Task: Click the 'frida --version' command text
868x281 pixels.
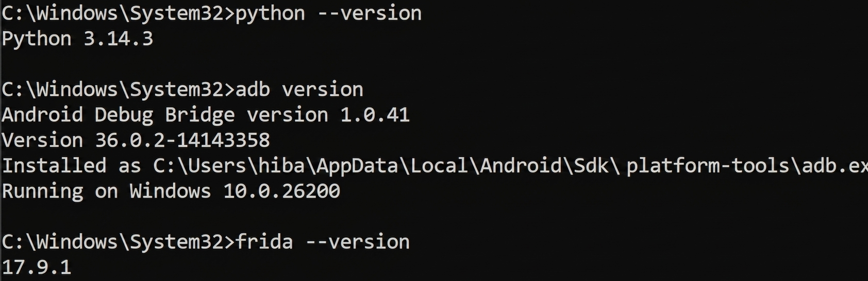Action: (x=323, y=242)
